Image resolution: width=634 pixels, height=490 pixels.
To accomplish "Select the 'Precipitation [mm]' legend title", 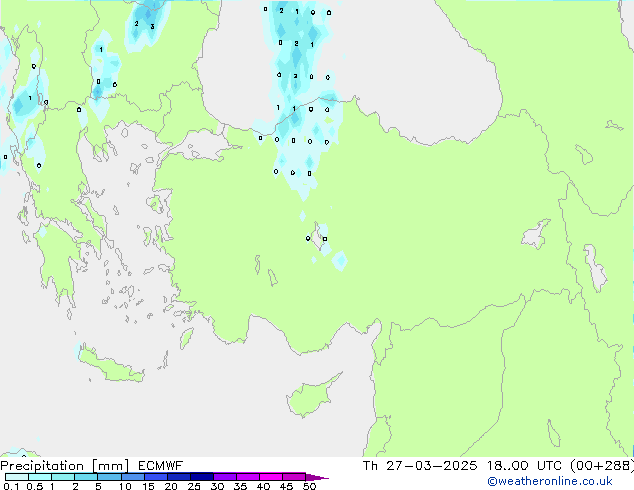I will pos(65,466).
